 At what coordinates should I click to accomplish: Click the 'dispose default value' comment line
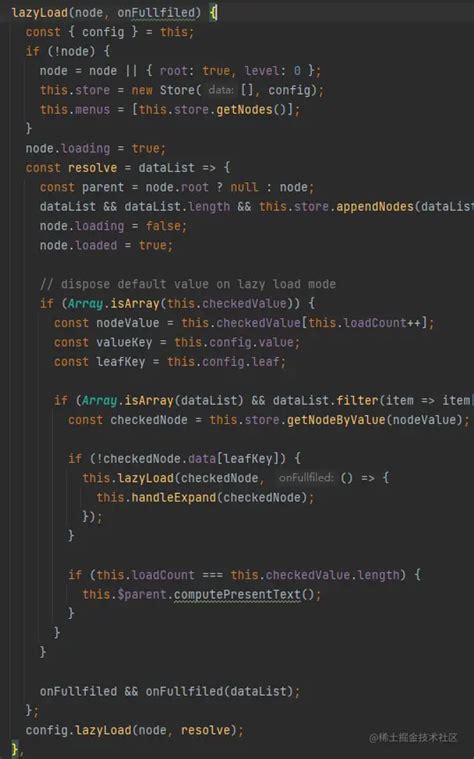(x=188, y=284)
